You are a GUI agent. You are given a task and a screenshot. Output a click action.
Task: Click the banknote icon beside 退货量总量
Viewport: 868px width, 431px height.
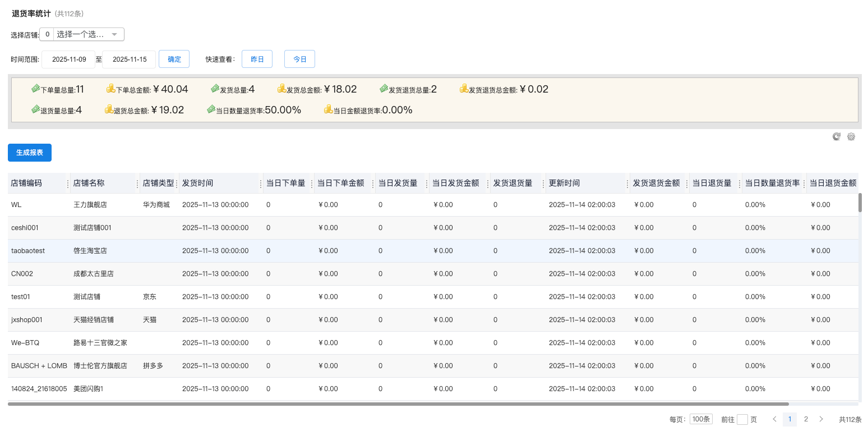(x=35, y=109)
